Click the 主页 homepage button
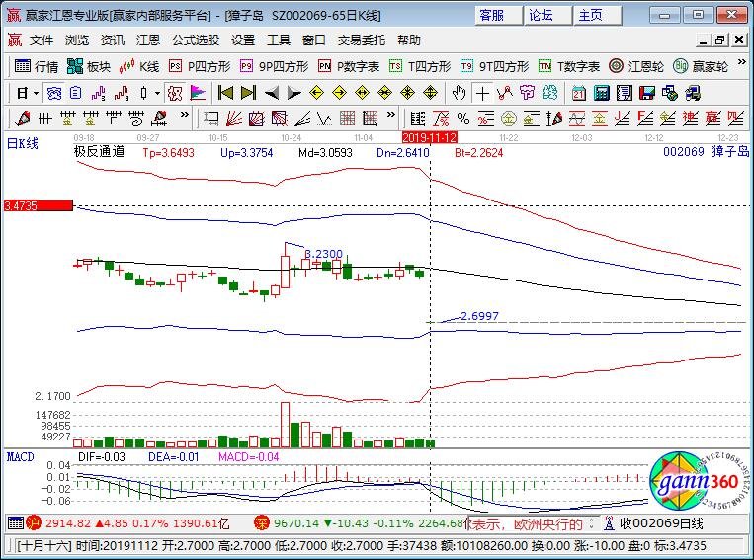Viewport: 754px width, 560px height. 597,16
